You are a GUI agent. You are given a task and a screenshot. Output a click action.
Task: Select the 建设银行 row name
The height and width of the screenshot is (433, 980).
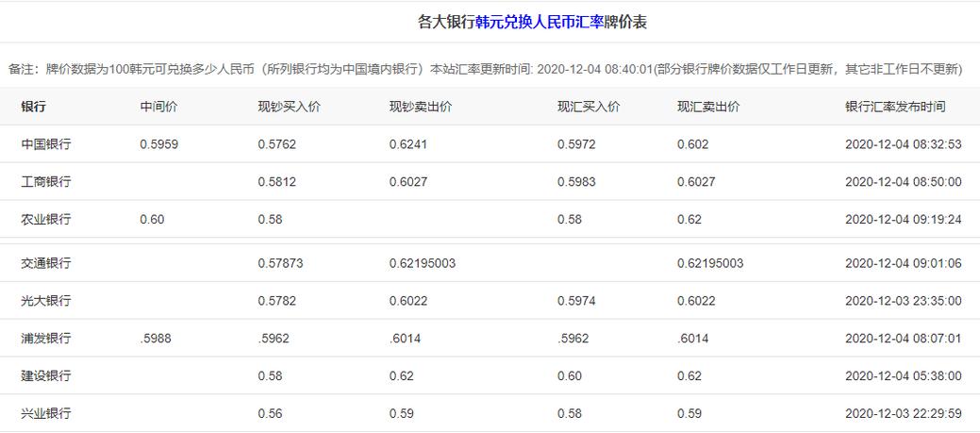(x=45, y=375)
